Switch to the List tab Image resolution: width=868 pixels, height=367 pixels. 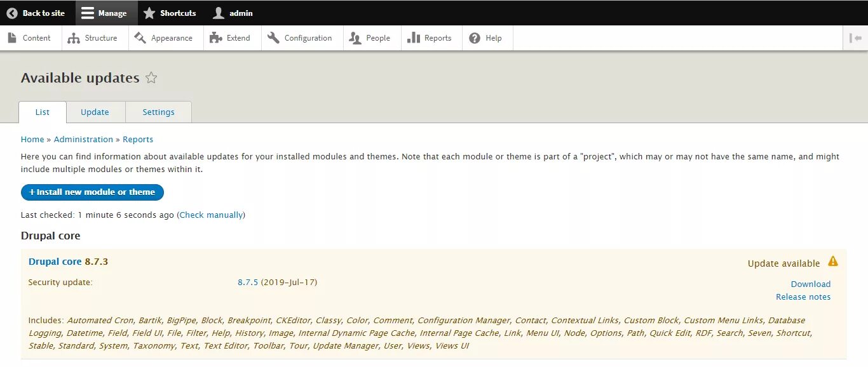point(43,112)
